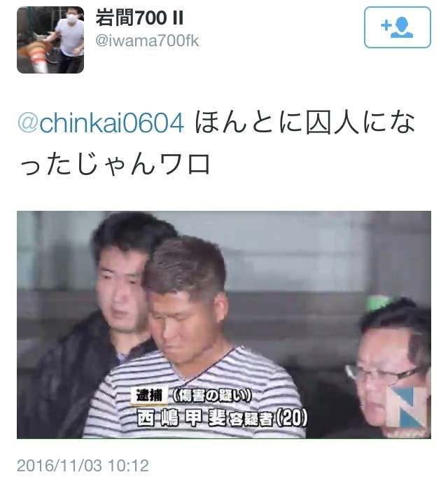This screenshot has width=448, height=486.
Task: Tap the 2016/11/03 10:12 timestamp
Action: tap(83, 466)
